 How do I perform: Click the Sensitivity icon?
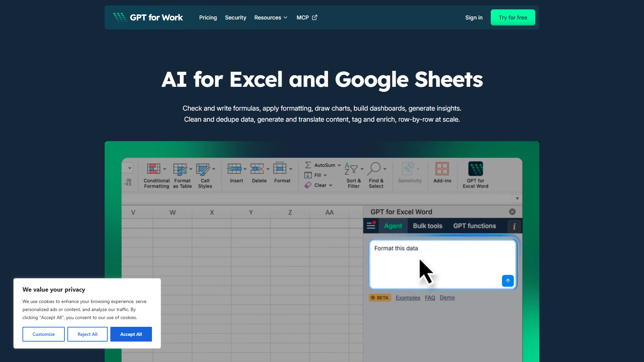point(408,168)
